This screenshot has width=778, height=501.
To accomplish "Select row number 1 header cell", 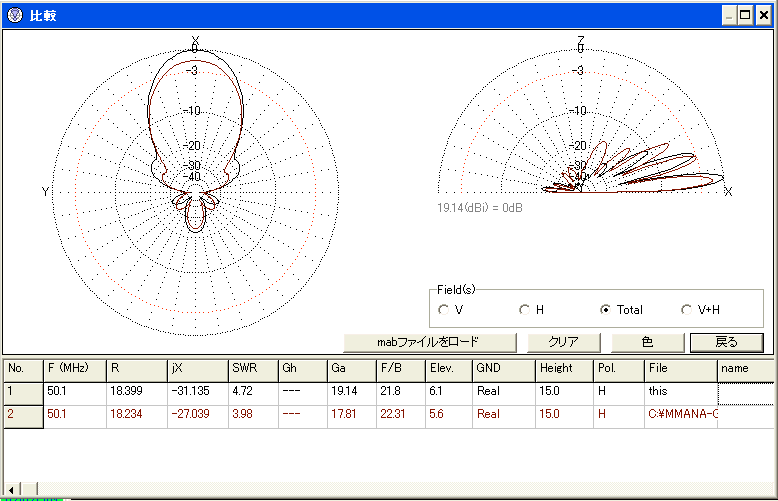I will (x=23, y=393).
